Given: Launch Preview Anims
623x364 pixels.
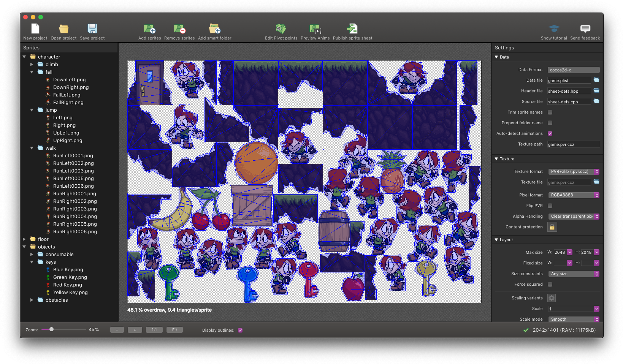Looking at the screenshot, I should coord(315,28).
